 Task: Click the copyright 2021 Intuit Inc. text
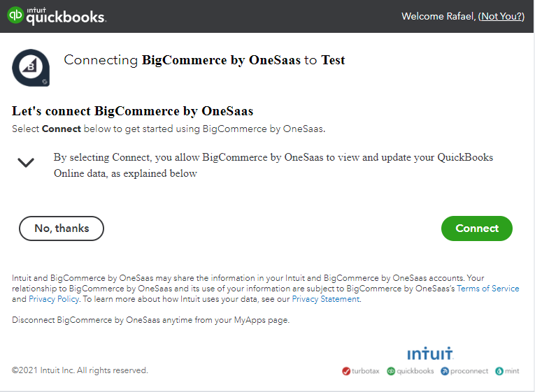[x=80, y=370]
